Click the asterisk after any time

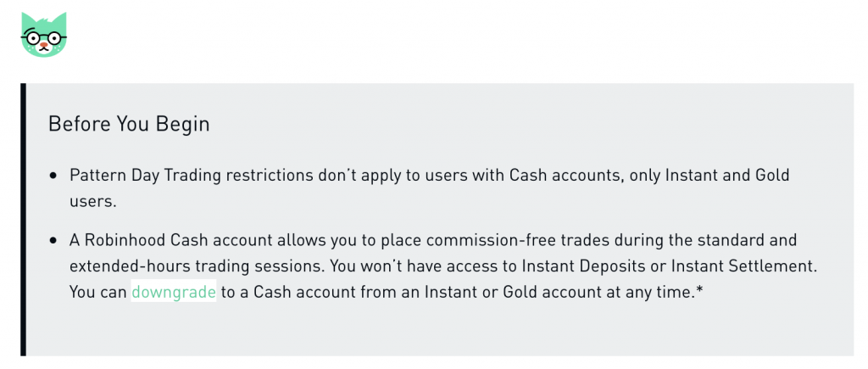699,288
